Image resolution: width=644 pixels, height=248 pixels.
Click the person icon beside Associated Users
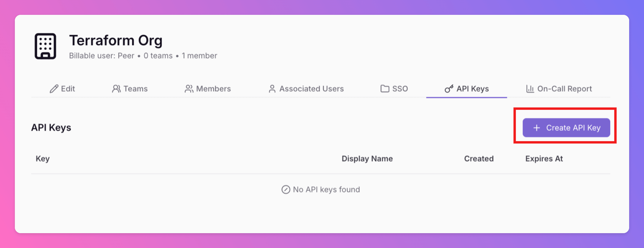pyautogui.click(x=272, y=89)
